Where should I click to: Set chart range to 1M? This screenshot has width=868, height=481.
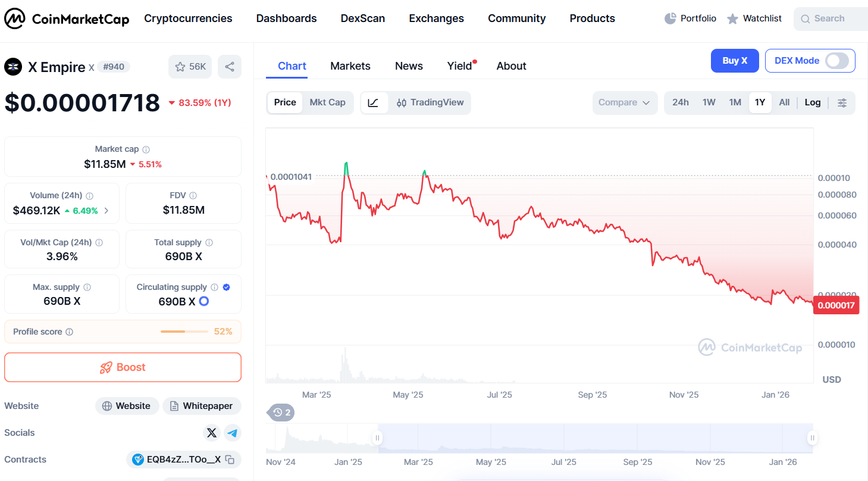pos(735,102)
